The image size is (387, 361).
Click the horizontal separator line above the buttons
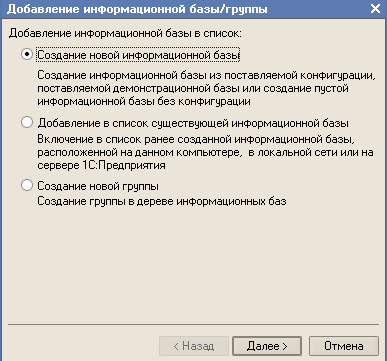coord(193,324)
